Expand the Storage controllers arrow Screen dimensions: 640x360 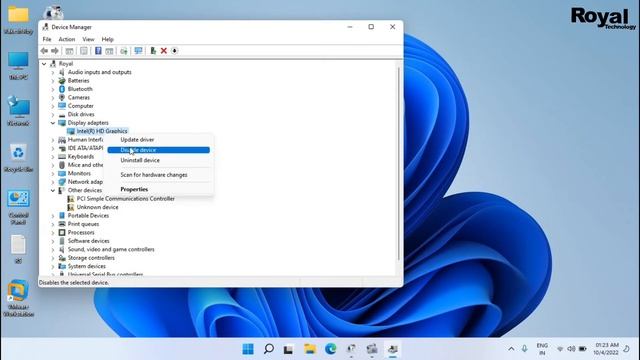click(x=53, y=258)
